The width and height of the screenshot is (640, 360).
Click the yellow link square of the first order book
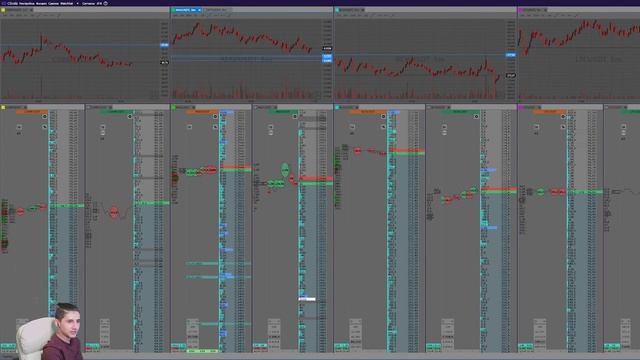(3, 107)
